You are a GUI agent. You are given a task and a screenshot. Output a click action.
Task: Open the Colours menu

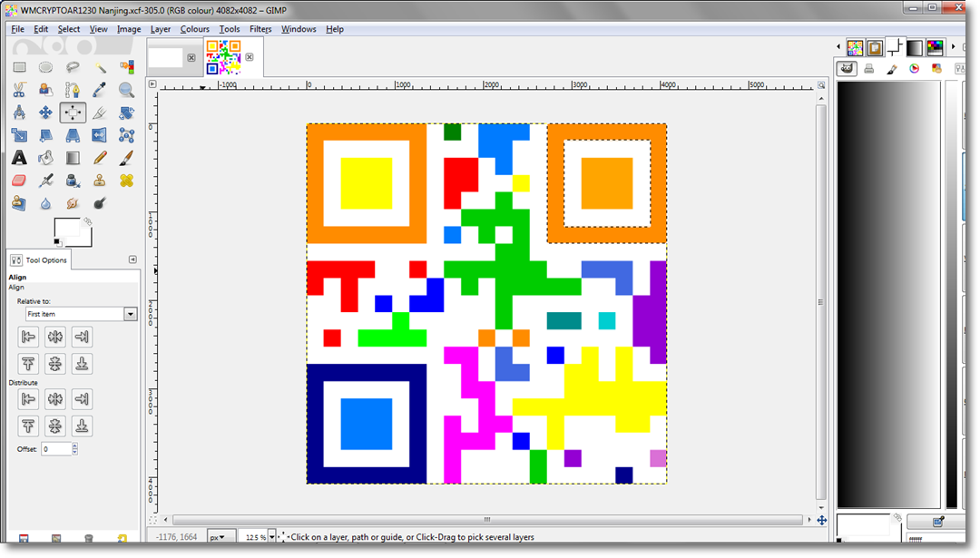click(194, 29)
